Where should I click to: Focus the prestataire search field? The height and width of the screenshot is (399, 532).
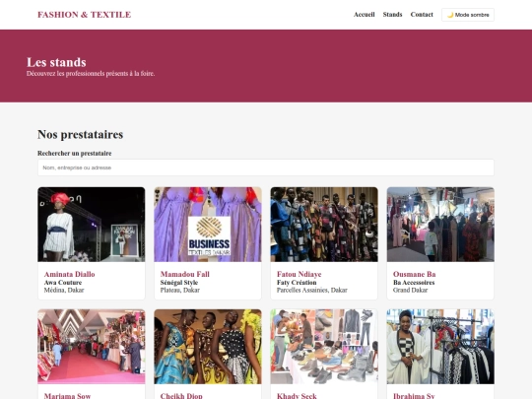click(x=266, y=167)
